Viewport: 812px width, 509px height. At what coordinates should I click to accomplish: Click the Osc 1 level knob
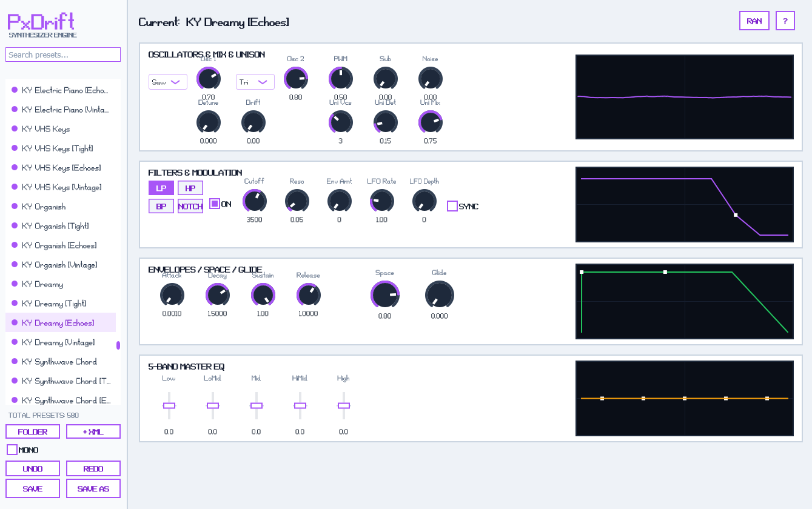[x=208, y=79]
